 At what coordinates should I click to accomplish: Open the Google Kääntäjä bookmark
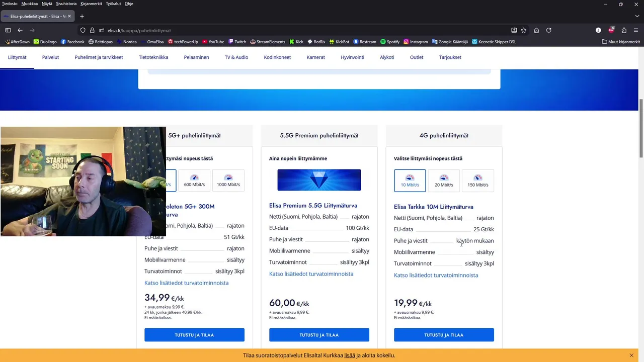[x=450, y=42]
